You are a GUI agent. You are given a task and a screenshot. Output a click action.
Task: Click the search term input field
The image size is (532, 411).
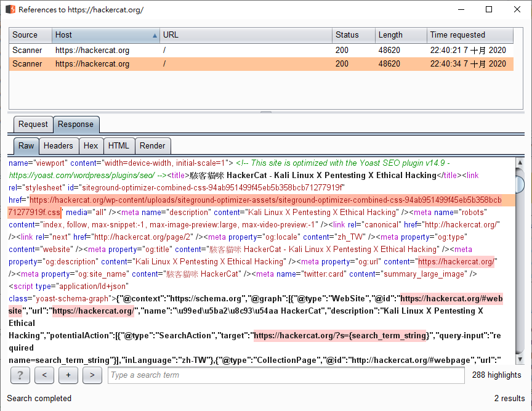286,375
